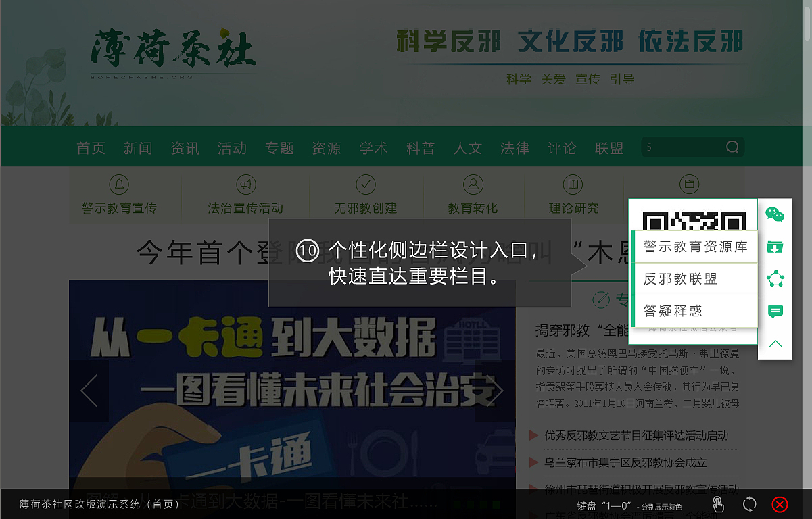Show next slide with right arrow
Screen dimensions: 812x519
496,391
